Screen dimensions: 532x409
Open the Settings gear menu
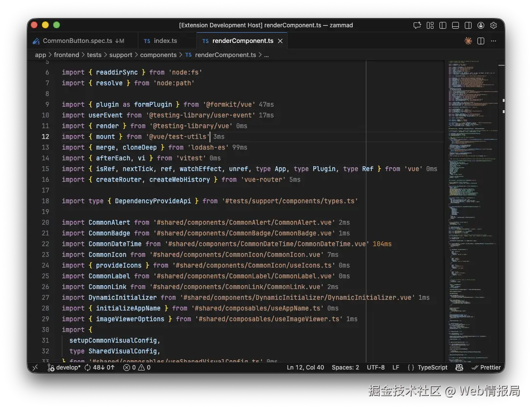[x=494, y=25]
